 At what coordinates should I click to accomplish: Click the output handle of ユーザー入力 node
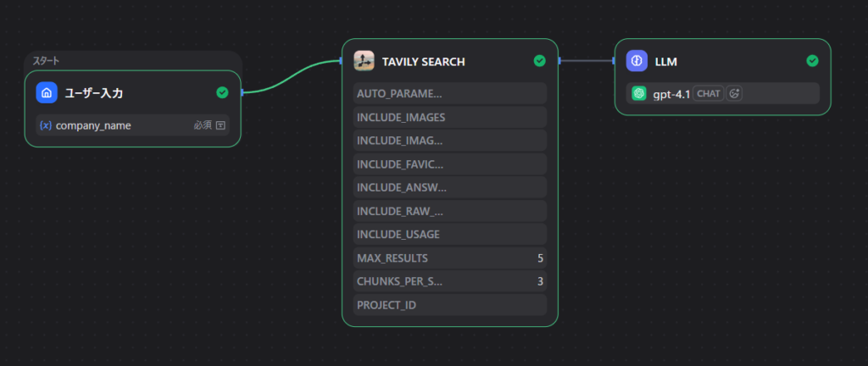coord(242,92)
